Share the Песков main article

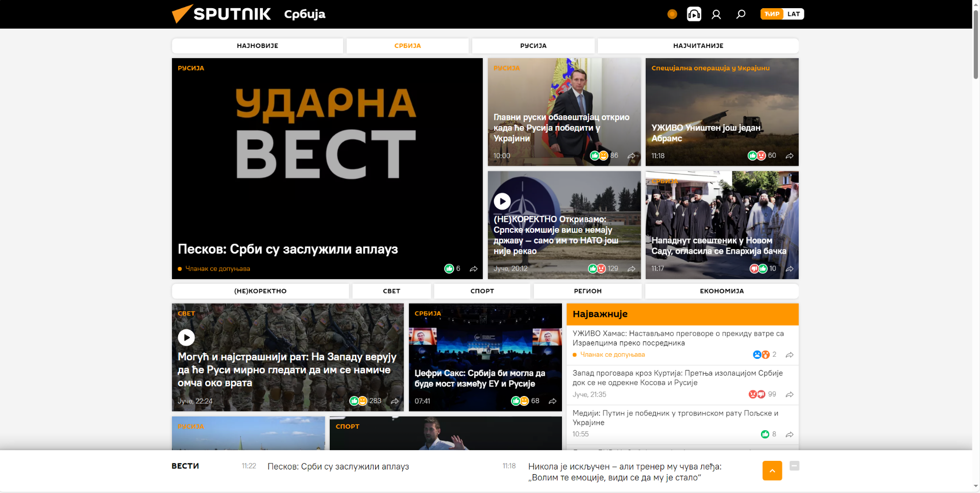pyautogui.click(x=474, y=269)
